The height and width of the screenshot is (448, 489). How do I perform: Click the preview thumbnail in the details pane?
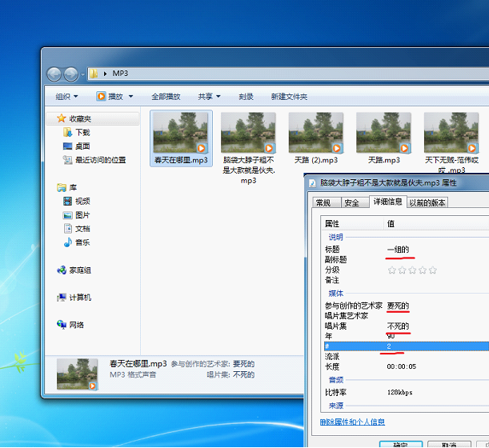tap(78, 374)
